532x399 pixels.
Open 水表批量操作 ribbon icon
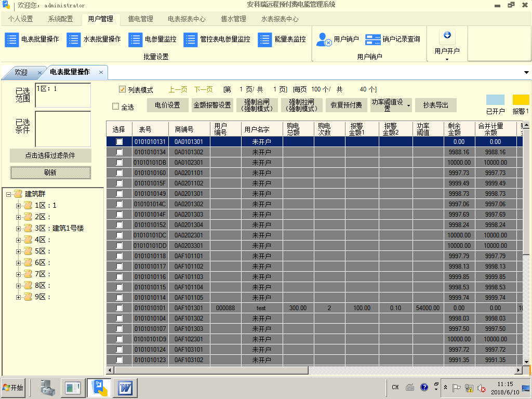click(x=74, y=39)
